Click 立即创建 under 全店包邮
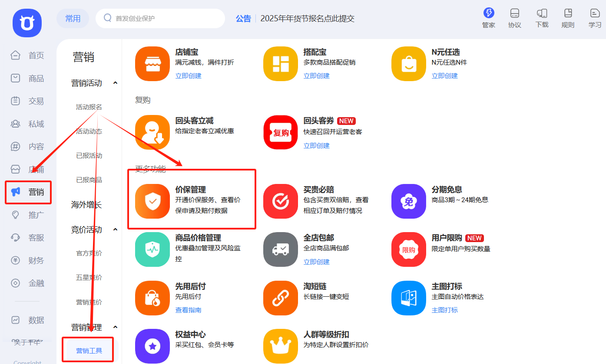 [x=316, y=262]
